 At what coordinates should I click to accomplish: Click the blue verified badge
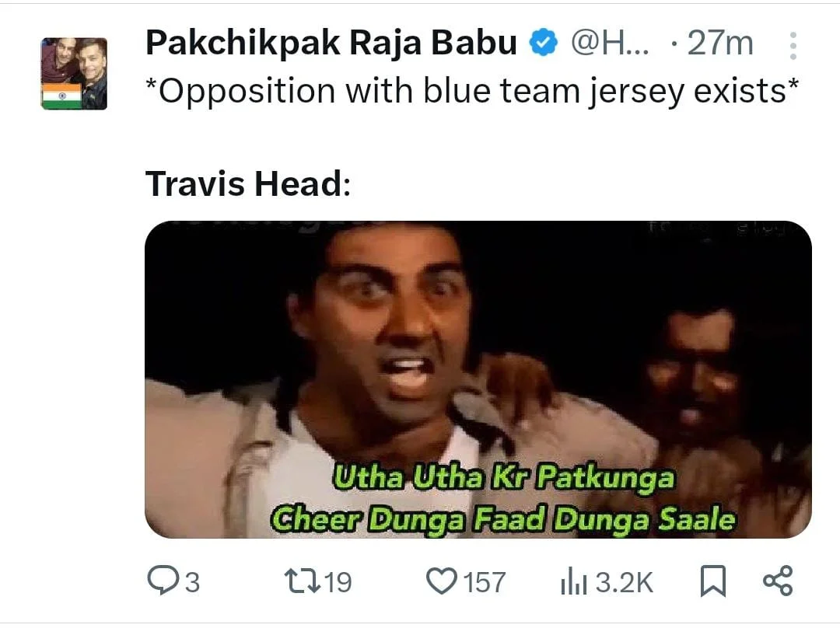(544, 44)
